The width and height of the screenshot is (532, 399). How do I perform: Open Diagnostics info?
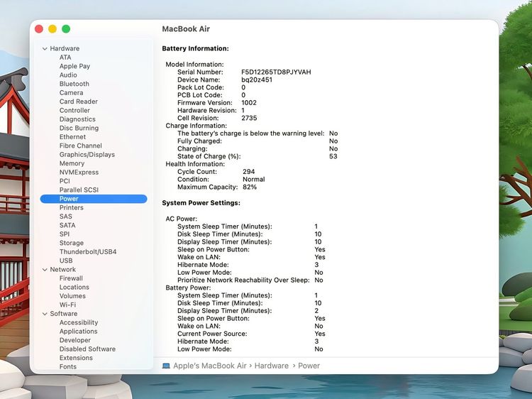(x=77, y=119)
